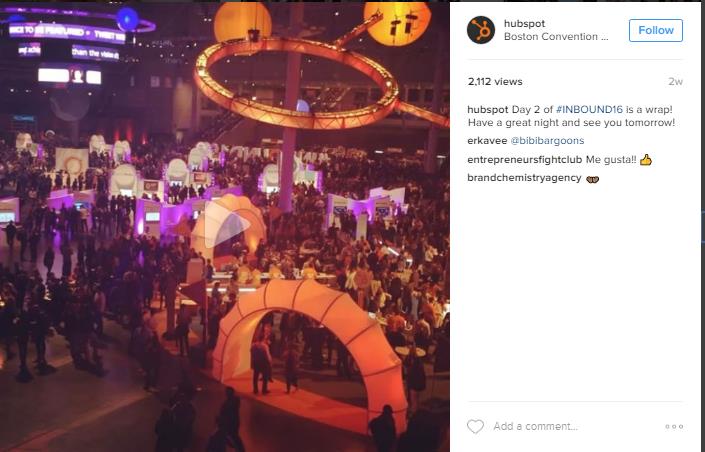Screen dimensions: 705x452
Task: Click the 2,112 views count
Action: point(495,81)
